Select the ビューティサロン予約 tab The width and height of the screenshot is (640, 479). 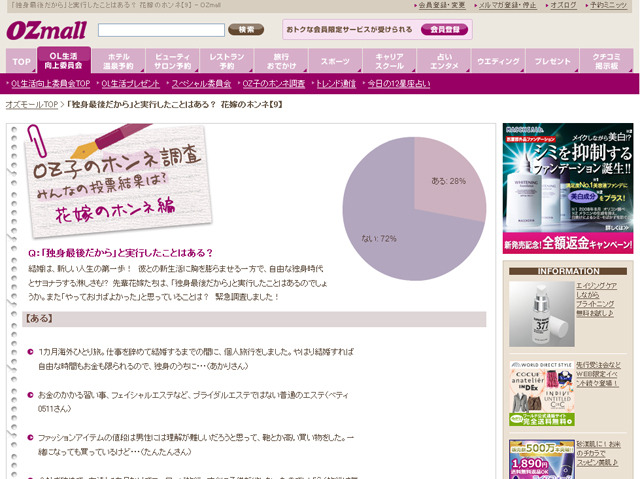[173, 61]
